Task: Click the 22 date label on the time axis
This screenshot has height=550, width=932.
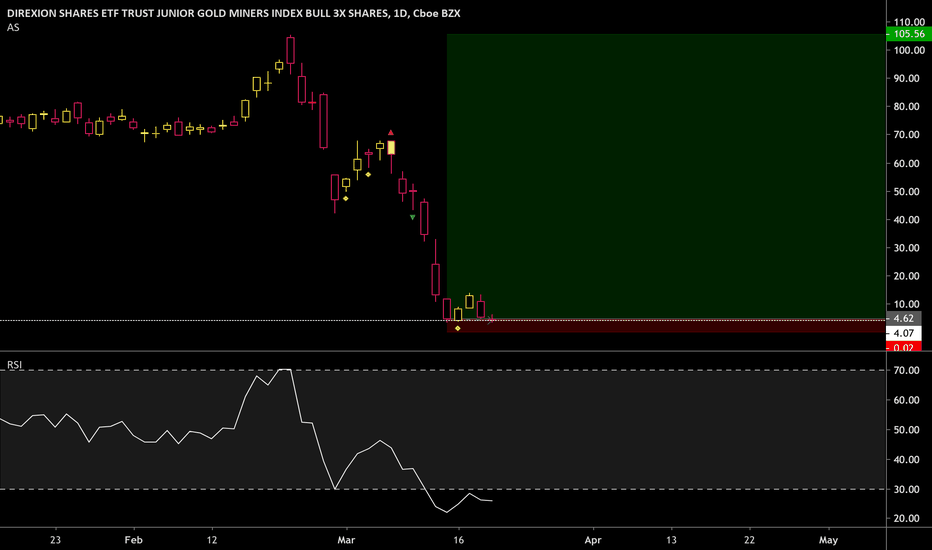Action: click(x=750, y=540)
